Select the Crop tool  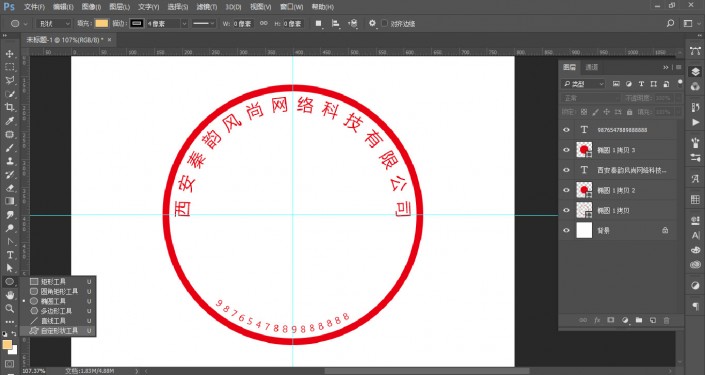[9, 107]
